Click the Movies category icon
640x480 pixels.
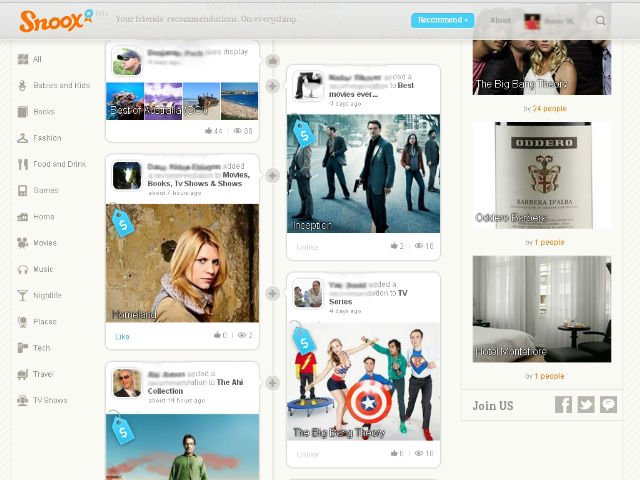[x=22, y=243]
